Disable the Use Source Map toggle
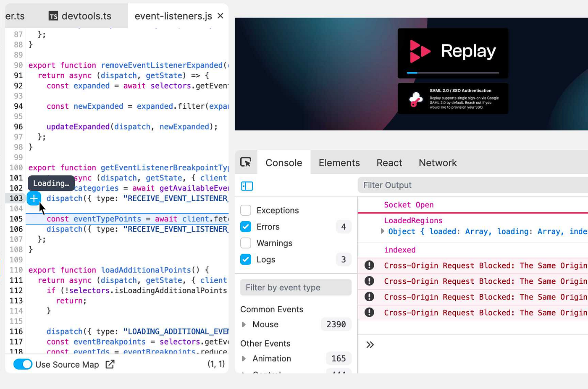 point(22,364)
